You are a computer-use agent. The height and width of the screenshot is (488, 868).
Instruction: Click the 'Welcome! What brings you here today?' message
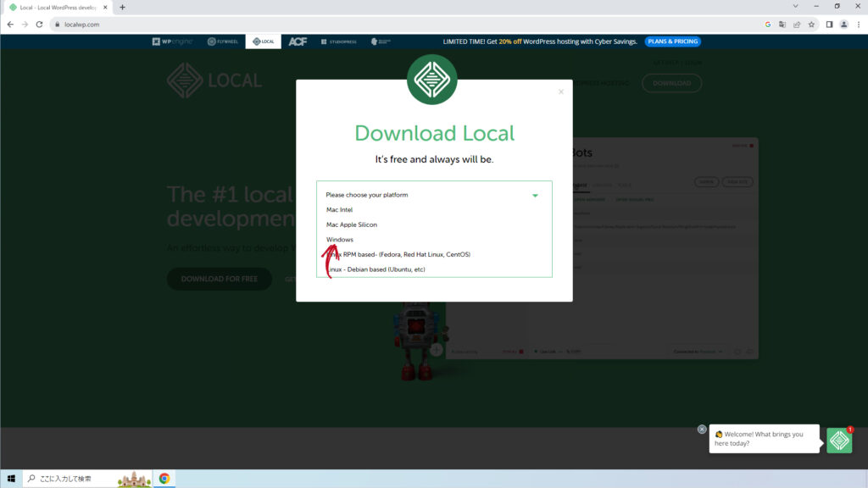[764, 439]
